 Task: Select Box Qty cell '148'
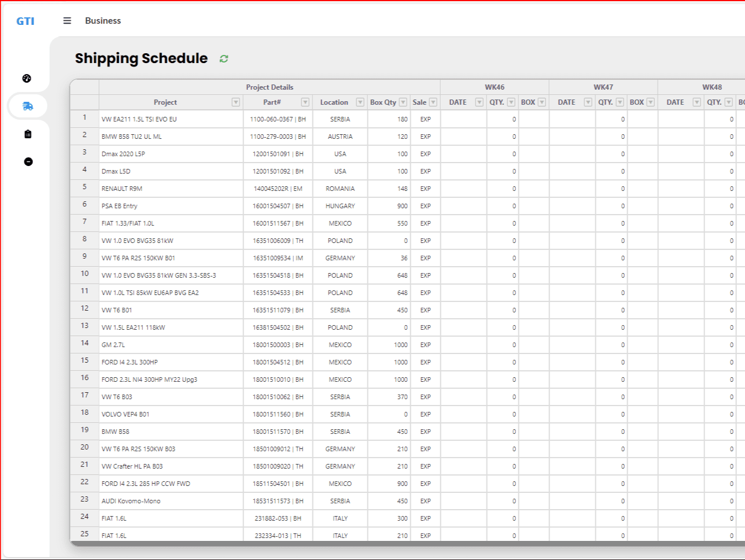click(x=389, y=189)
